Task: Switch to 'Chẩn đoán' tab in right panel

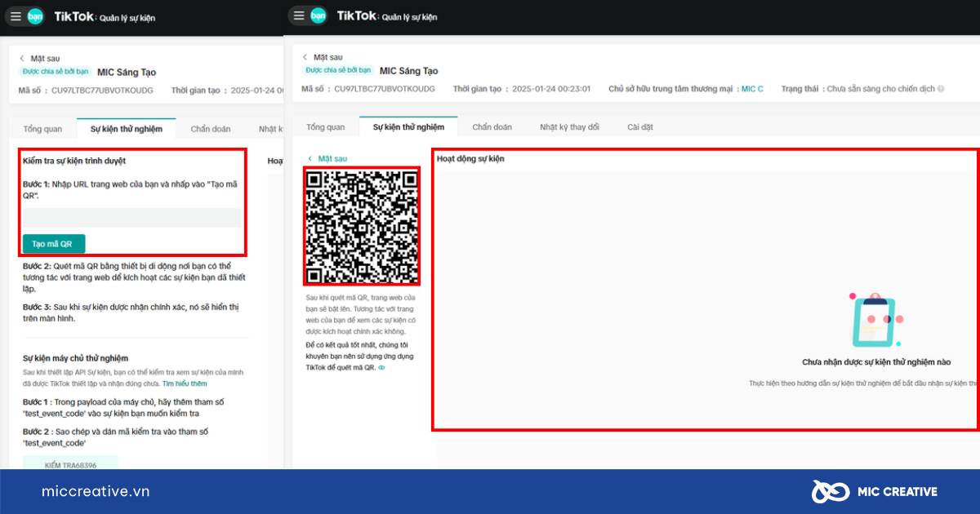Action: pyautogui.click(x=492, y=127)
